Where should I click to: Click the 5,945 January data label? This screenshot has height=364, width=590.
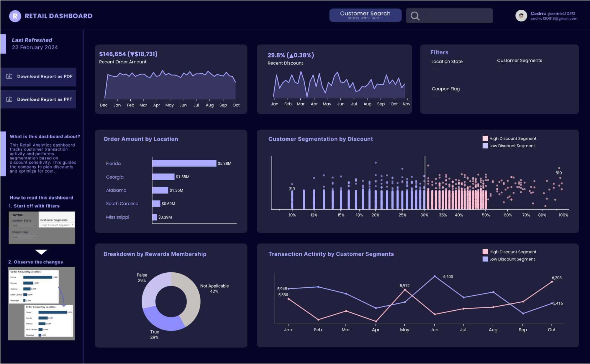pos(282,289)
